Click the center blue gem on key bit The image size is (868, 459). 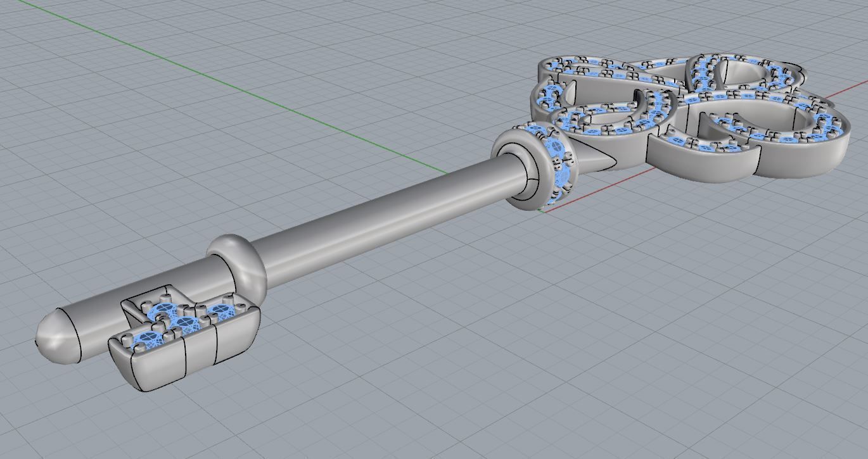click(x=186, y=324)
